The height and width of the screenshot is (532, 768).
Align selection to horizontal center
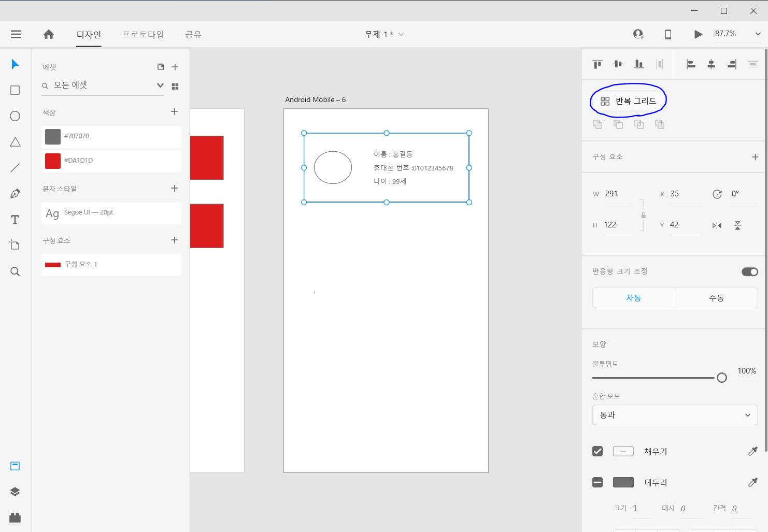click(x=712, y=64)
